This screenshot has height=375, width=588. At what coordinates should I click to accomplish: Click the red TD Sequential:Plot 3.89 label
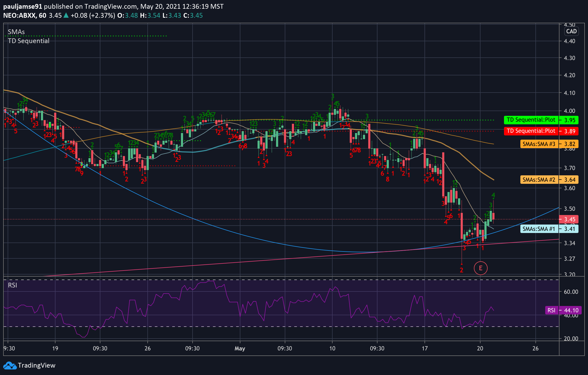pyautogui.click(x=541, y=131)
